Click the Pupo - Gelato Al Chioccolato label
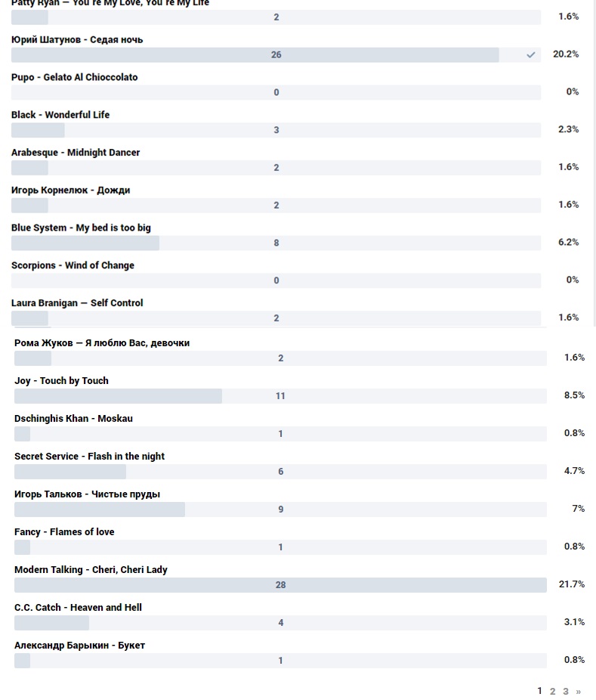 [74, 77]
